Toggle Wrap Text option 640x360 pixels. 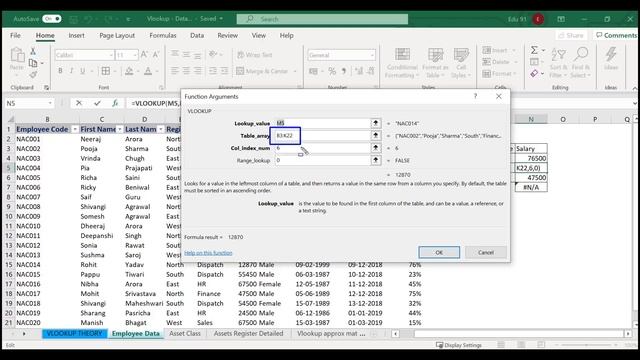[255, 55]
